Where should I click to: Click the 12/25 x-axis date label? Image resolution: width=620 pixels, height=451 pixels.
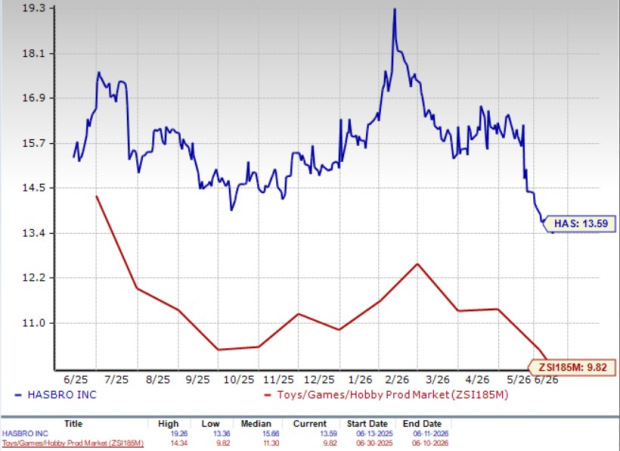319,380
